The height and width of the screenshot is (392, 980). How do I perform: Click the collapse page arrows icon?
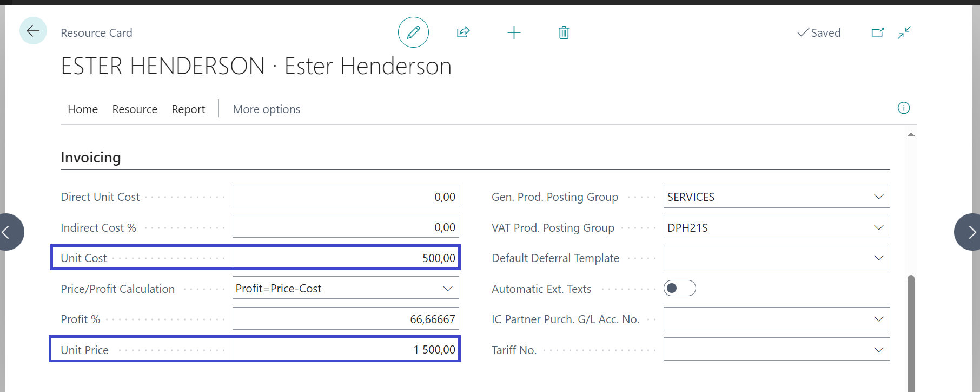[x=904, y=32]
